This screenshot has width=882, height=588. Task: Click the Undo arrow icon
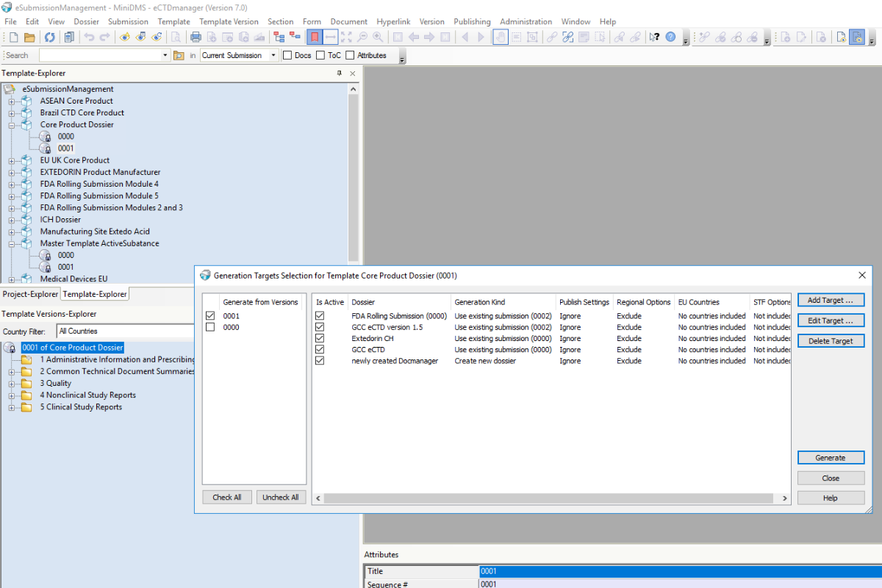89,37
